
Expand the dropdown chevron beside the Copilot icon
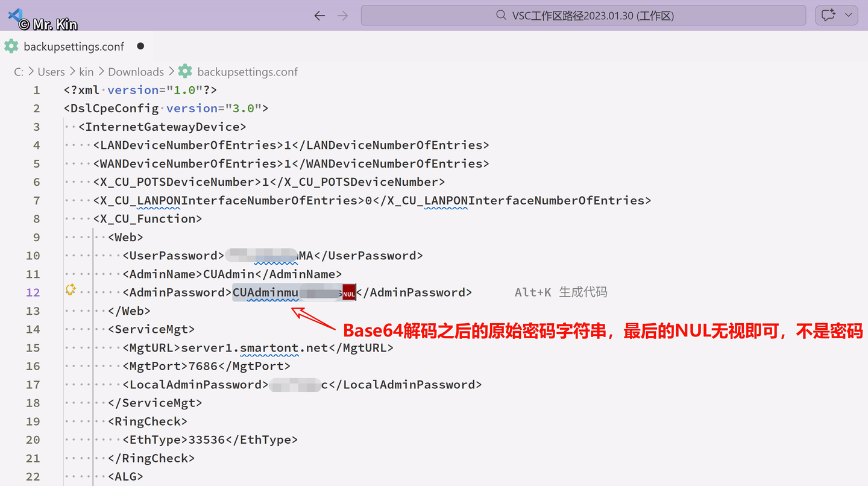click(849, 16)
